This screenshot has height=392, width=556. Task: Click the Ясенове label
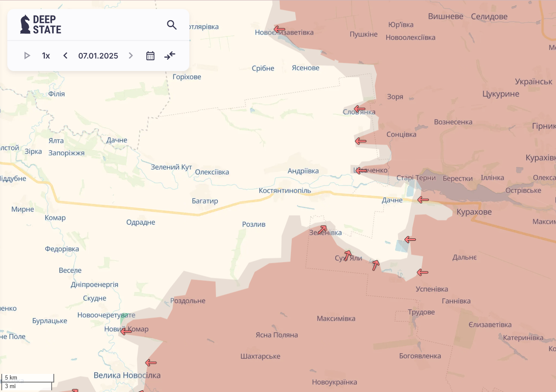(306, 68)
